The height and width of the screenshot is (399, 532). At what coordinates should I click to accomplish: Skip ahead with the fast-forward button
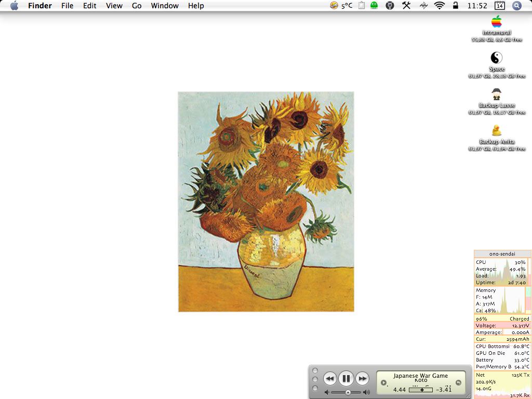362,379
